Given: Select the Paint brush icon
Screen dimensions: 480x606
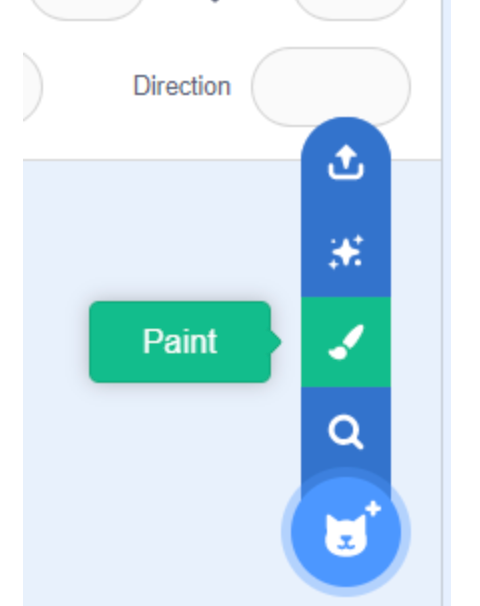Looking at the screenshot, I should pyautogui.click(x=346, y=342).
